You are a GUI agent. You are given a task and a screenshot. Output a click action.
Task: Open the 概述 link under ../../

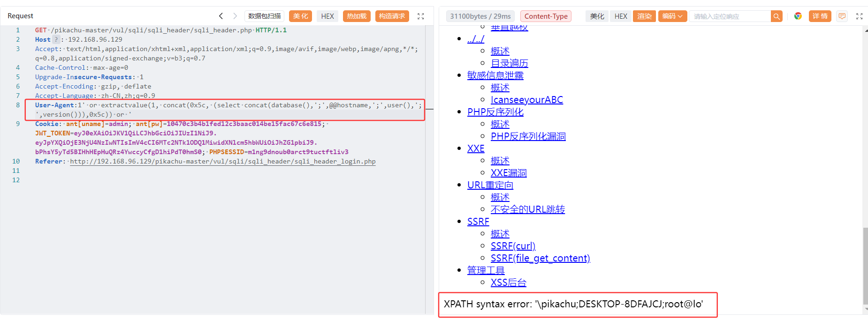pyautogui.click(x=500, y=51)
